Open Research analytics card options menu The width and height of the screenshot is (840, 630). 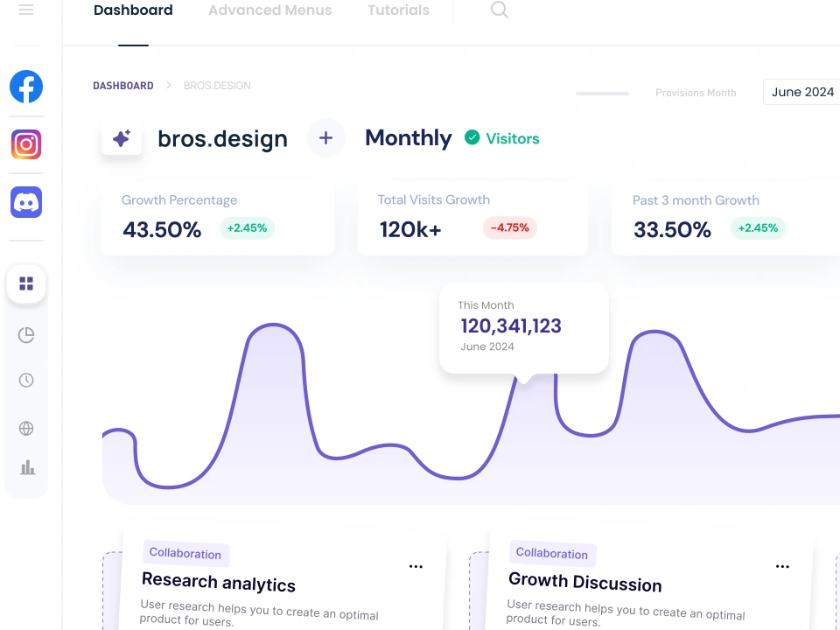tap(416, 566)
